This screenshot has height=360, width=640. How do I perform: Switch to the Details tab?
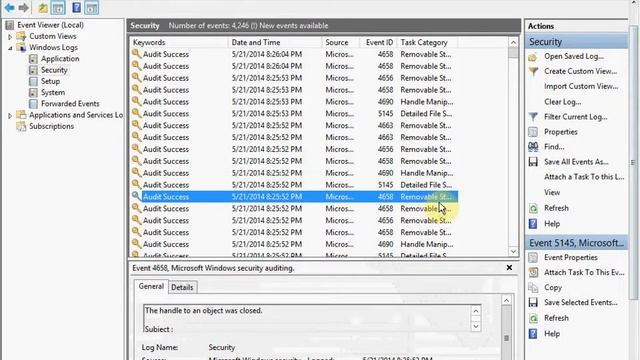182,287
